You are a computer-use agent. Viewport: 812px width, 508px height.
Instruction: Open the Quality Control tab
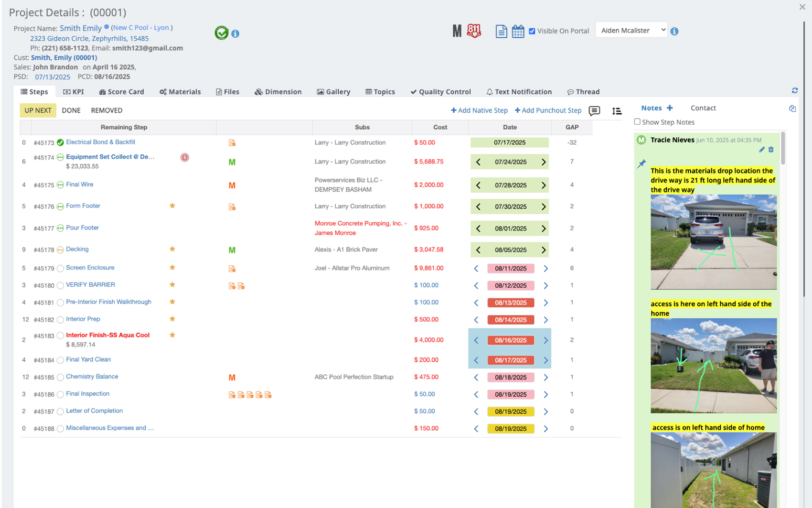440,92
